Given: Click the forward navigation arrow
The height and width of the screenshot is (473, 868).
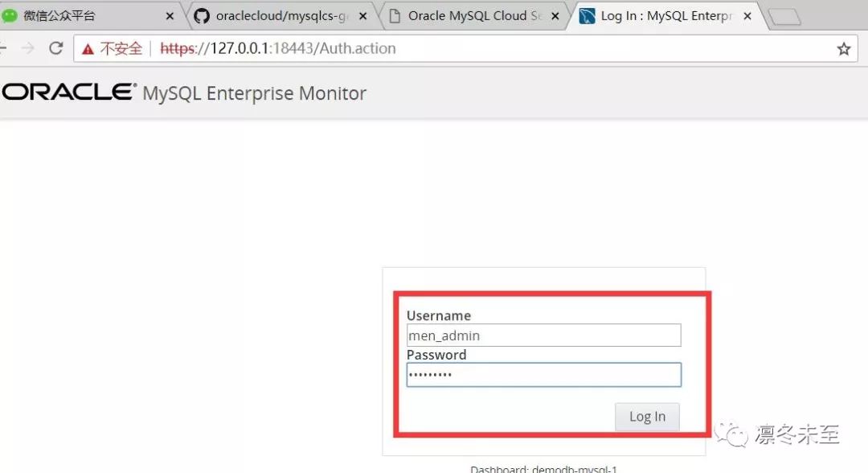Looking at the screenshot, I should pyautogui.click(x=27, y=48).
